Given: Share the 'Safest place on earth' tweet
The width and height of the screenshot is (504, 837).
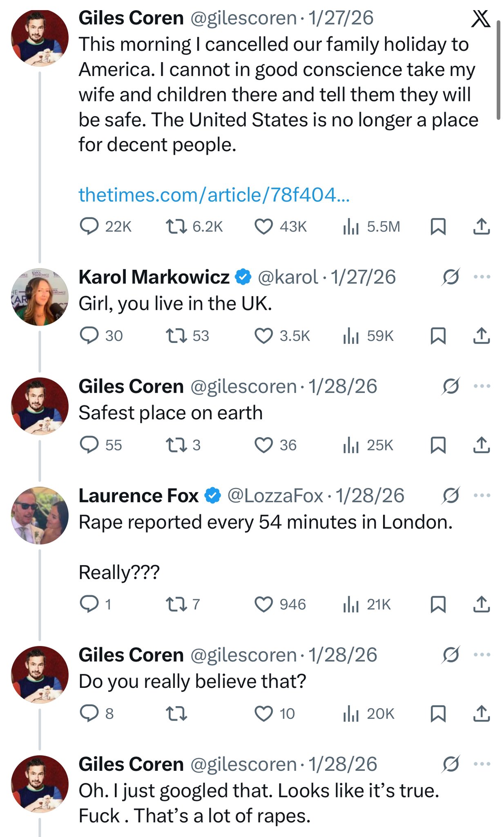Looking at the screenshot, I should [482, 445].
